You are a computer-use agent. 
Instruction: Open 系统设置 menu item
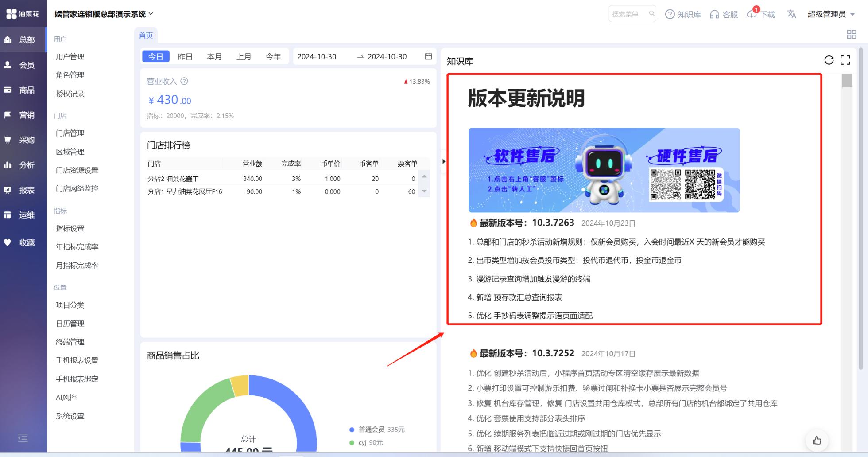70,416
